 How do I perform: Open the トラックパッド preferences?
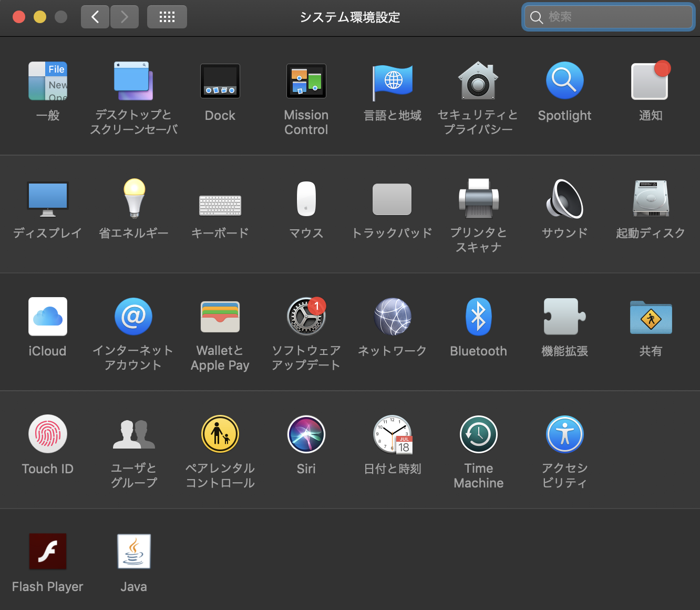392,199
